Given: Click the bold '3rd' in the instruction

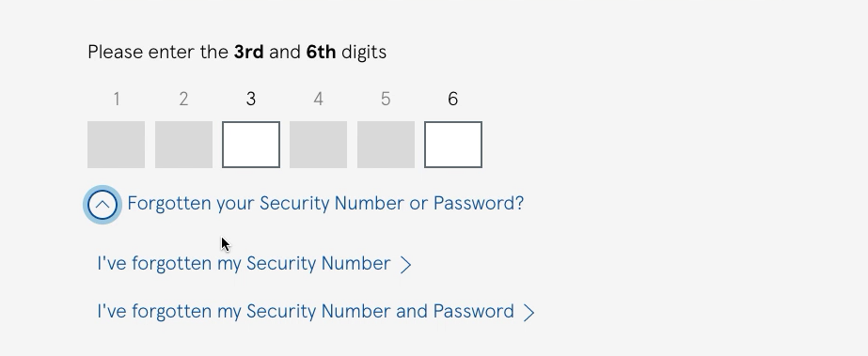Looking at the screenshot, I should tap(248, 52).
